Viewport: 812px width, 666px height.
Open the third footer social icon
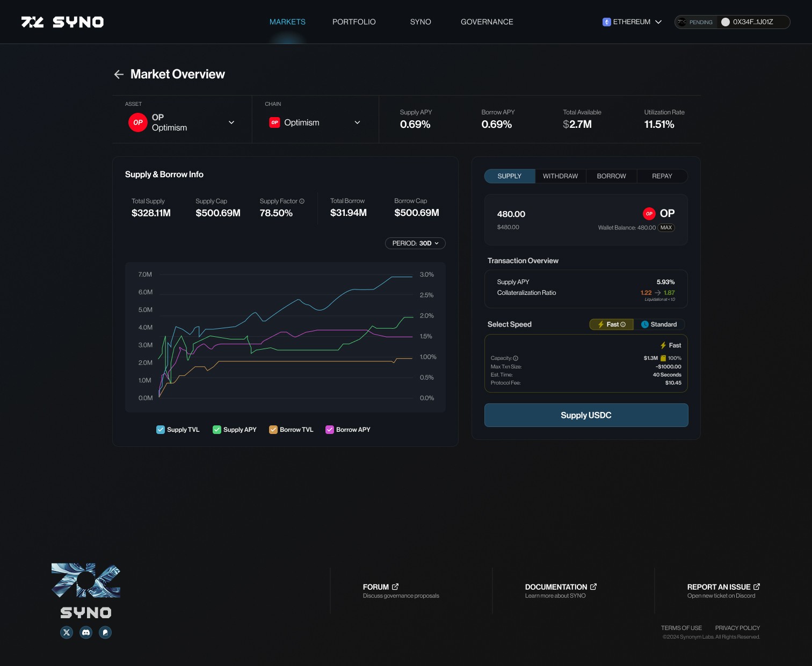[105, 633]
